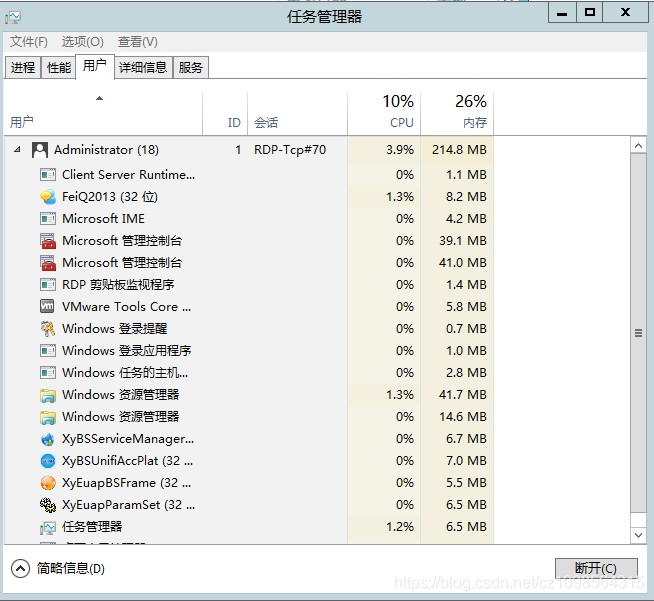Click the XyEuapParamSet gears icon
This screenshot has height=601, width=654.
click(x=48, y=505)
